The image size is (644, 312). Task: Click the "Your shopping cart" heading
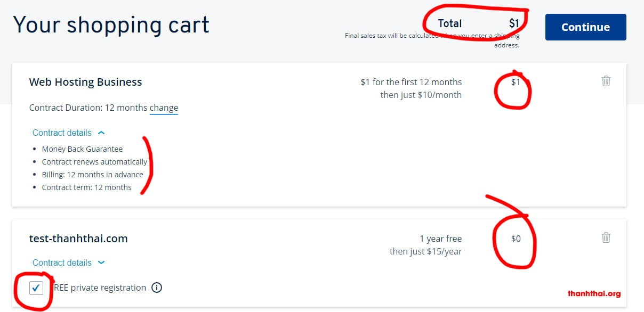point(111,25)
